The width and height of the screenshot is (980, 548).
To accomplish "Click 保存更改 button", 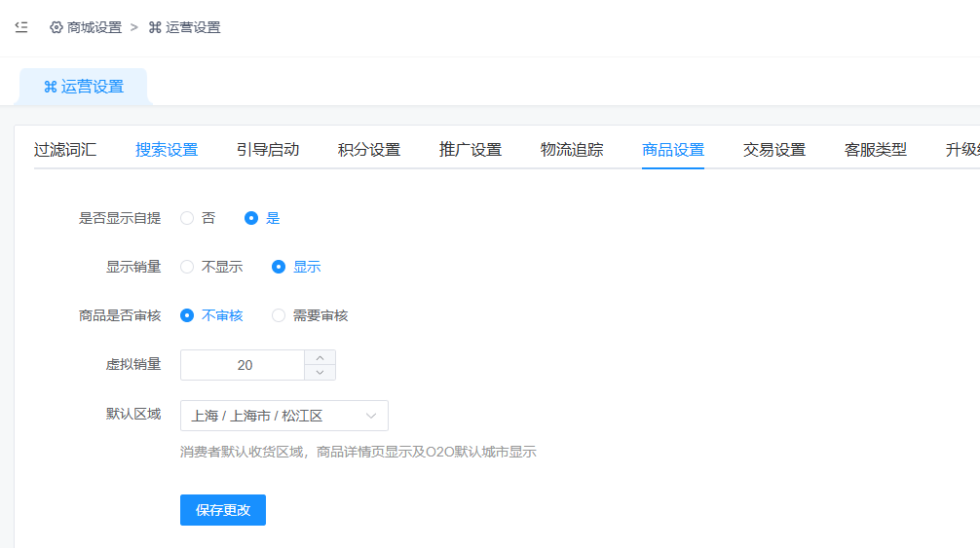I will (223, 510).
